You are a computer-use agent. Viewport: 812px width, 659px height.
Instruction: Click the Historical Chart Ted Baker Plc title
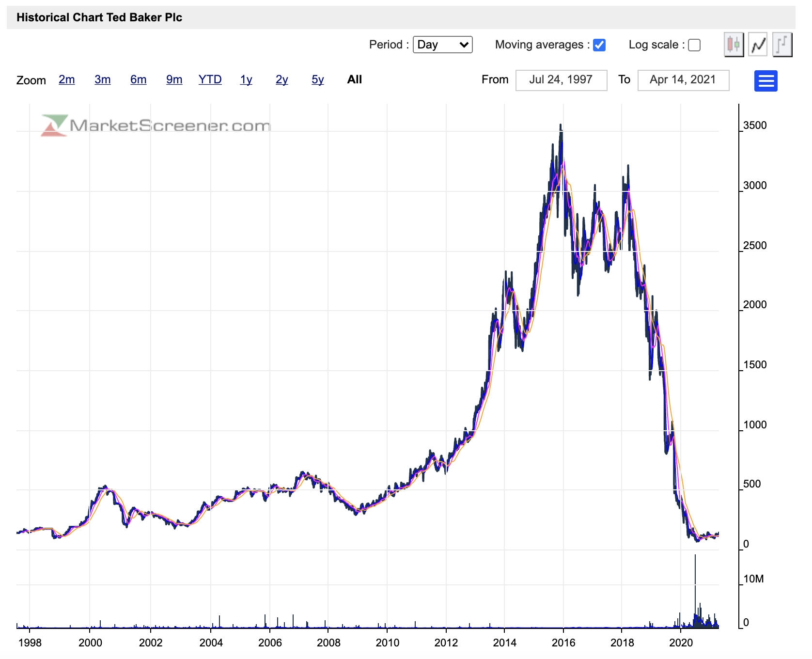[99, 17]
